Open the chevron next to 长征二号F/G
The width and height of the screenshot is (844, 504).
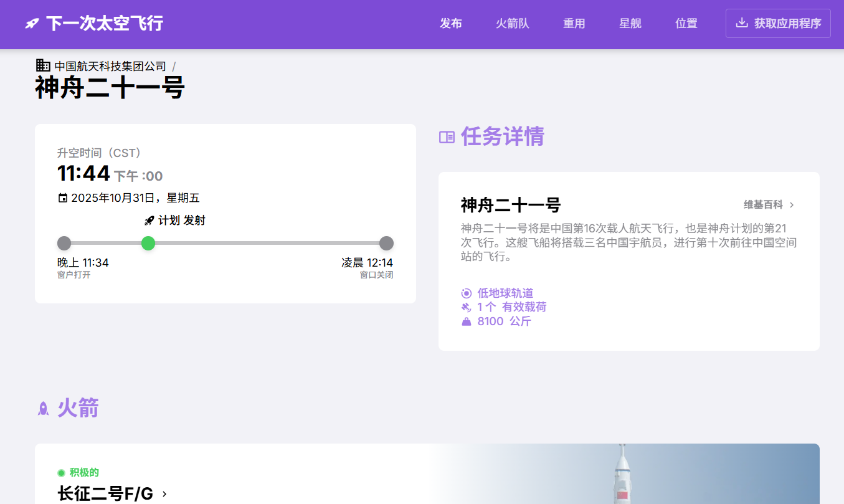(x=164, y=494)
